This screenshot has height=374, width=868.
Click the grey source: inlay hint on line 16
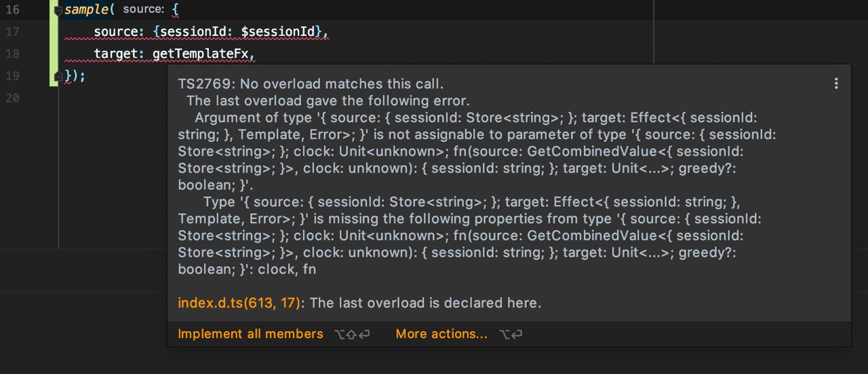point(143,10)
